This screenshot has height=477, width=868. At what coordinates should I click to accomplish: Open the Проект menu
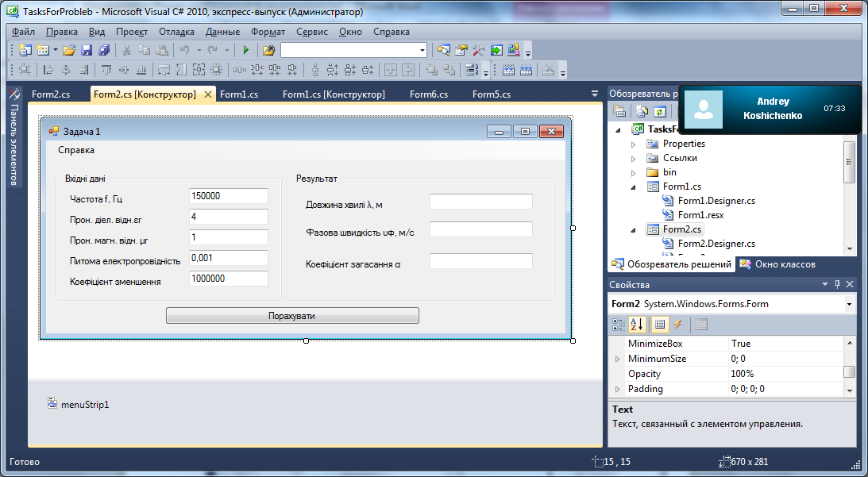pos(132,32)
